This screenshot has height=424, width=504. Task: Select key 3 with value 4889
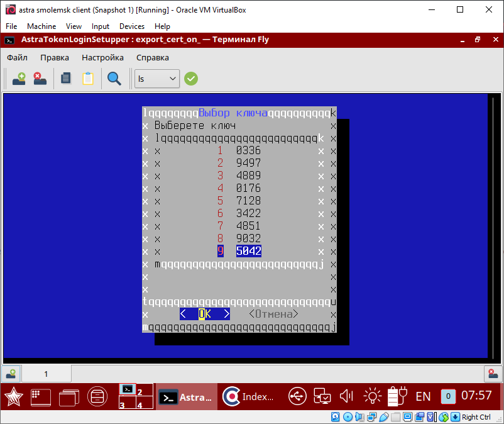(x=239, y=176)
